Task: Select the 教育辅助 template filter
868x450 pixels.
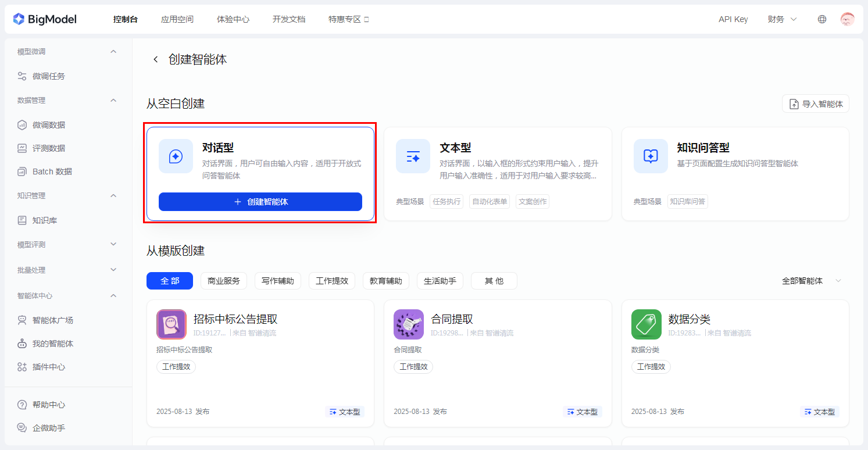Action: tap(386, 281)
